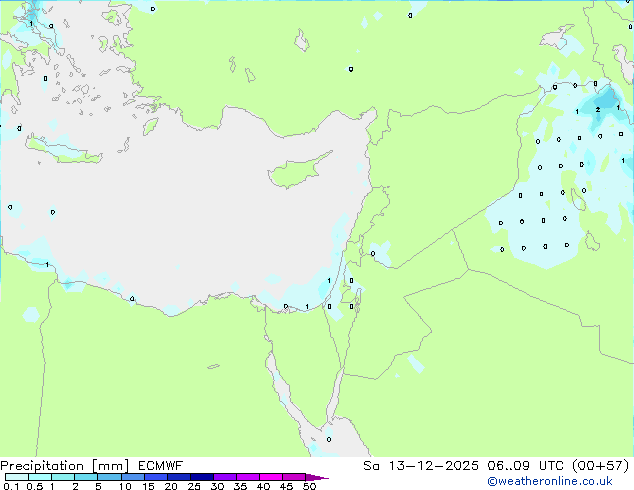Click the 5–10 mm legend color swatch

(x=109, y=477)
